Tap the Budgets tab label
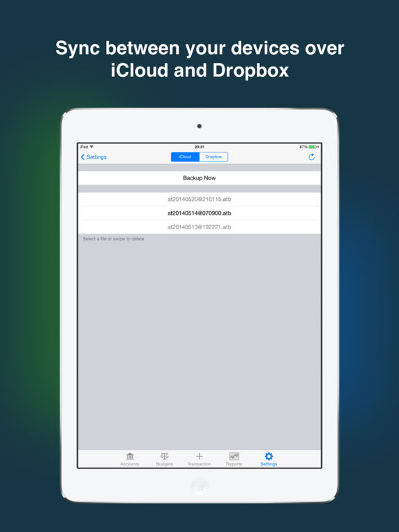399x532 pixels. tap(165, 464)
